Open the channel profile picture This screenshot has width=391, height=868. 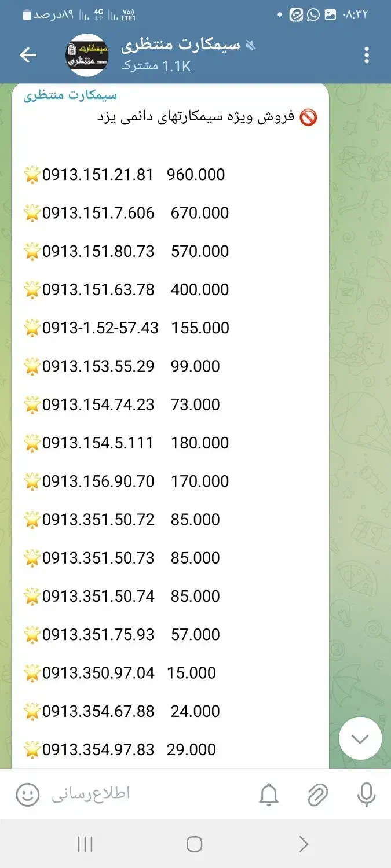87,55
